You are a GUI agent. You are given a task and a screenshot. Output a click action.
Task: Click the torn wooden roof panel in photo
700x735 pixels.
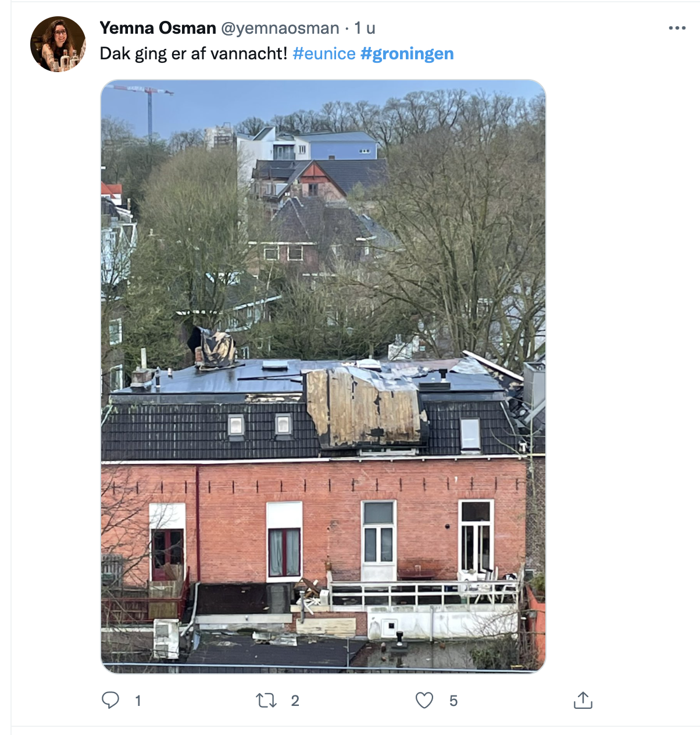(x=365, y=408)
